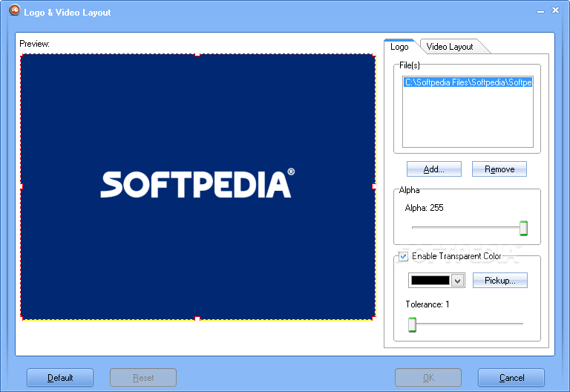Select the Logo tab
This screenshot has height=392, width=570.
coord(399,47)
